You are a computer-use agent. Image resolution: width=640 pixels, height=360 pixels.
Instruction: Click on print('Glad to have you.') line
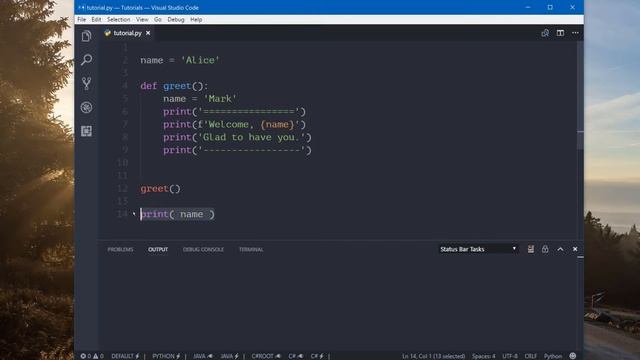pyautogui.click(x=237, y=138)
